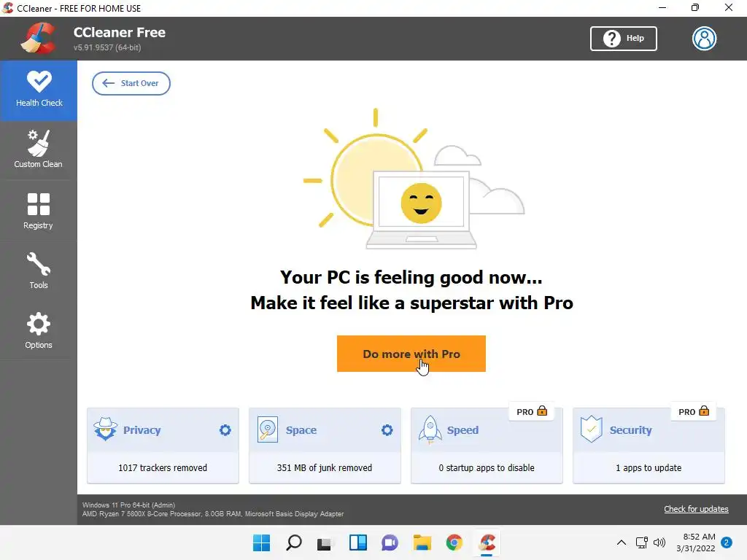Click the PRO lock badge on Speed

(x=532, y=411)
